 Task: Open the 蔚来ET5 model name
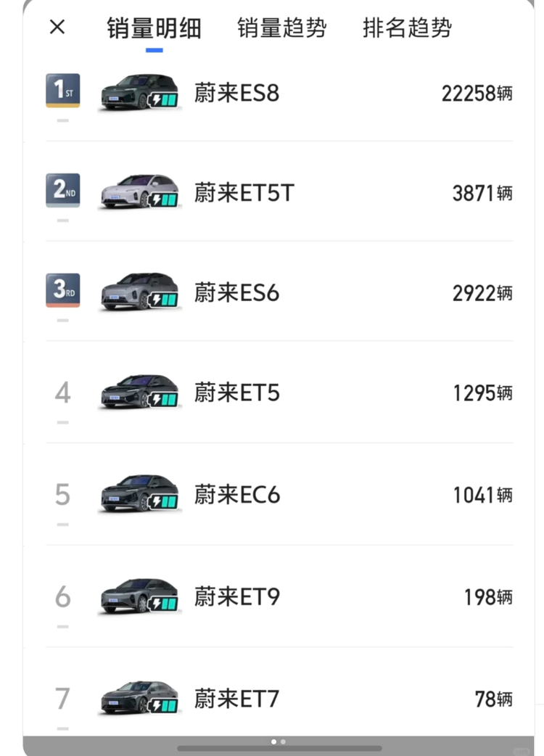(236, 393)
